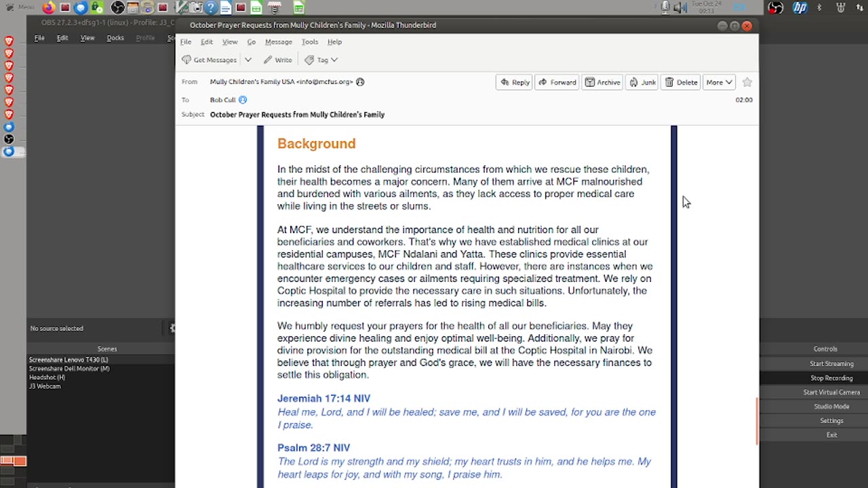Open the system Menu button
This screenshot has width=868, height=488.
20,7
